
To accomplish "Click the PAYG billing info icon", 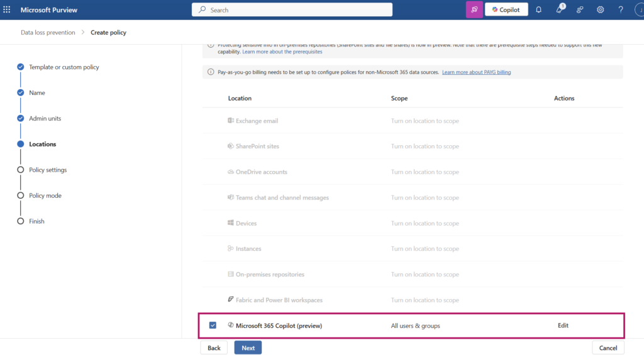I will point(211,72).
